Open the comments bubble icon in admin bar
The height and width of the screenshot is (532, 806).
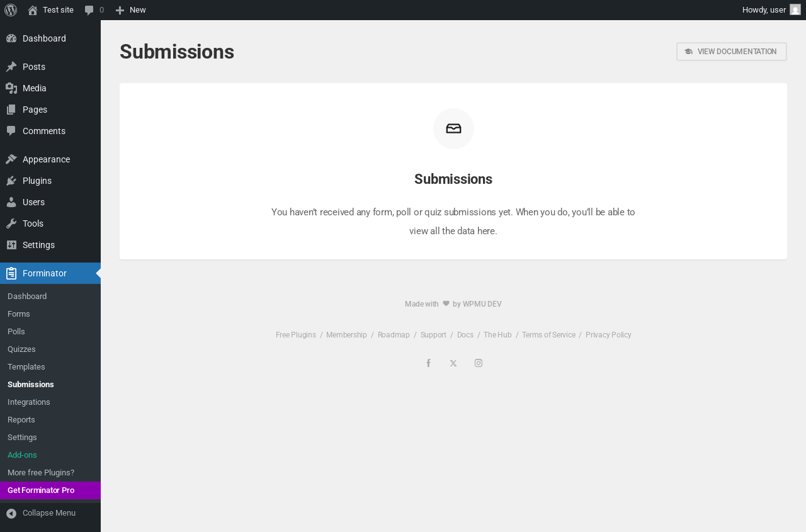[x=89, y=10]
